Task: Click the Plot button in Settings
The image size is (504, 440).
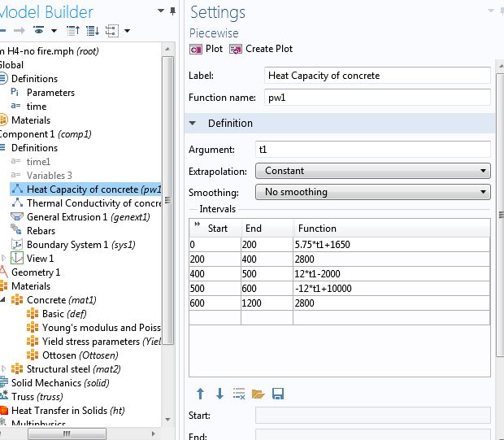Action: (206, 49)
